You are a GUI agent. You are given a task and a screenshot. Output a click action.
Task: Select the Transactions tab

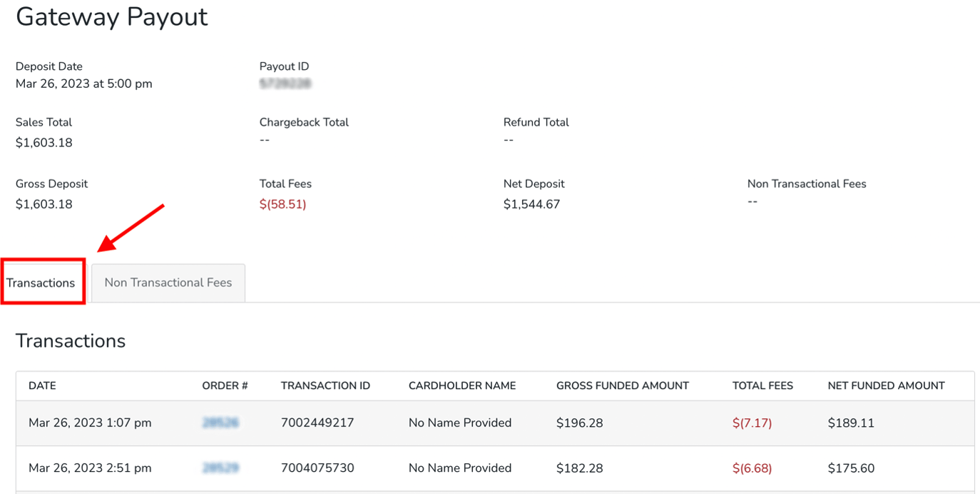(41, 283)
